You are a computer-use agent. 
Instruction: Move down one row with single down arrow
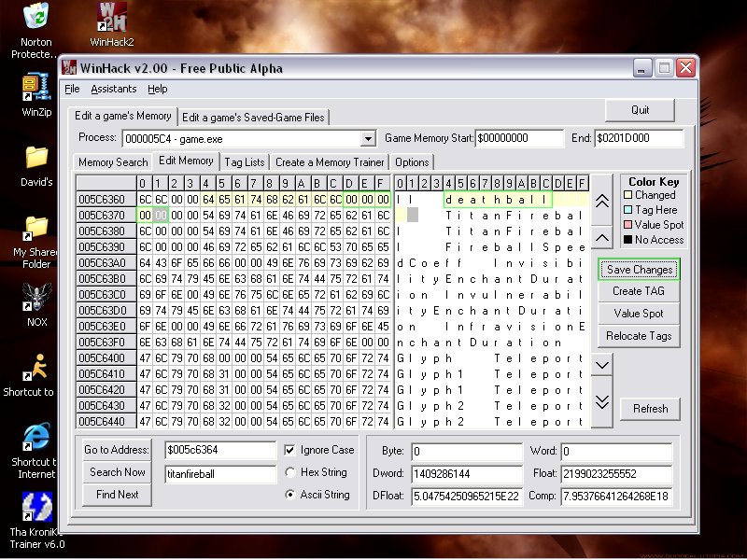click(x=601, y=365)
